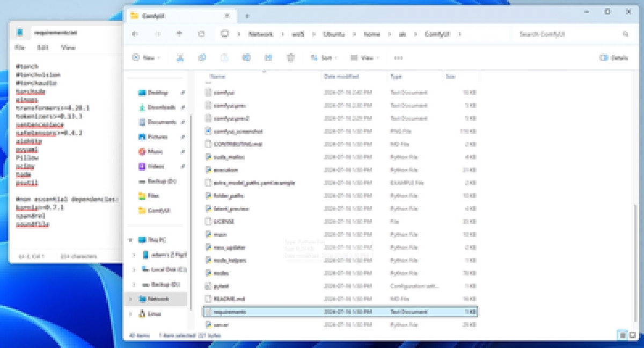The width and height of the screenshot is (644, 348).
Task: Click the Desktop icon in navigation pane
Action: [142, 92]
